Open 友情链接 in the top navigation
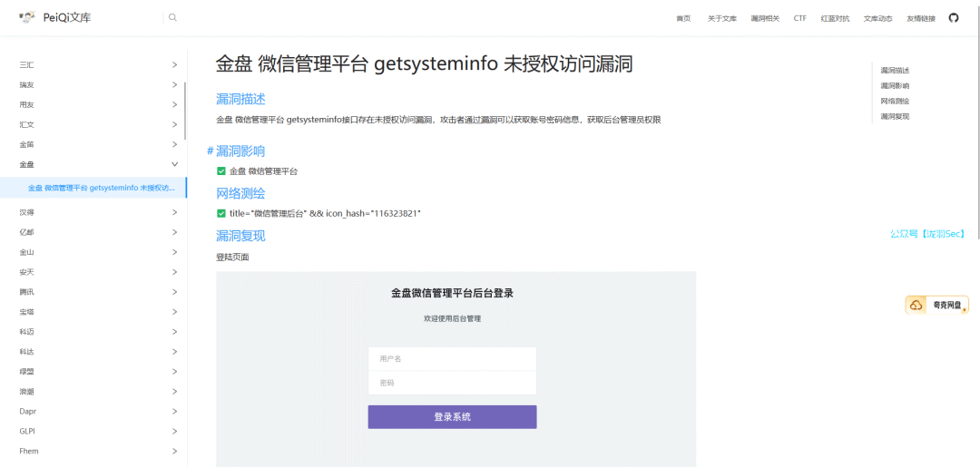Viewport: 980px width, 467px height. [921, 19]
